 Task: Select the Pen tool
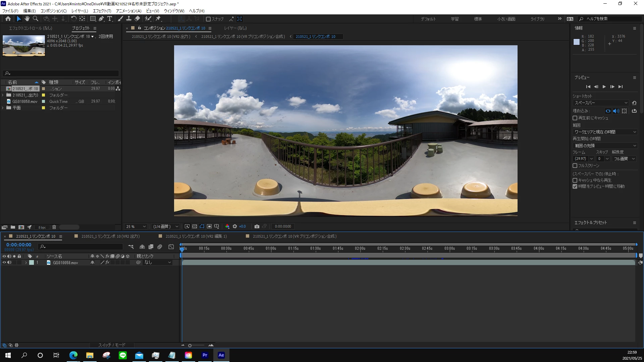(101, 19)
